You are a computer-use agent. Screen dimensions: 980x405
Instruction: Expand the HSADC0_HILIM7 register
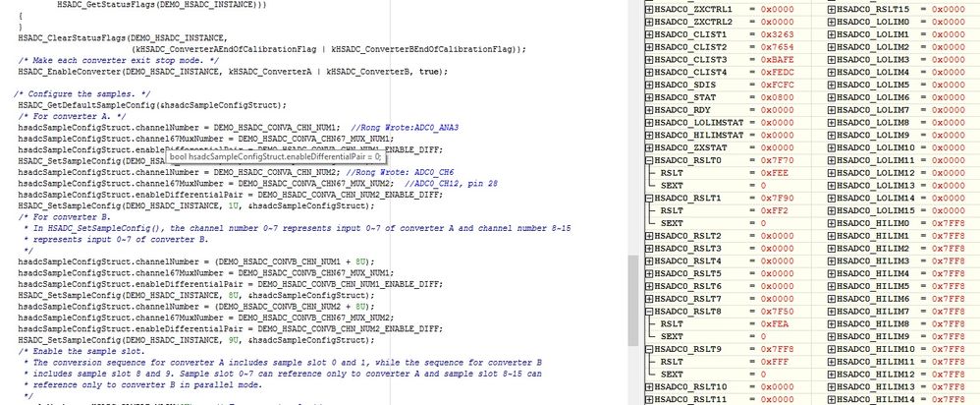[x=832, y=311]
